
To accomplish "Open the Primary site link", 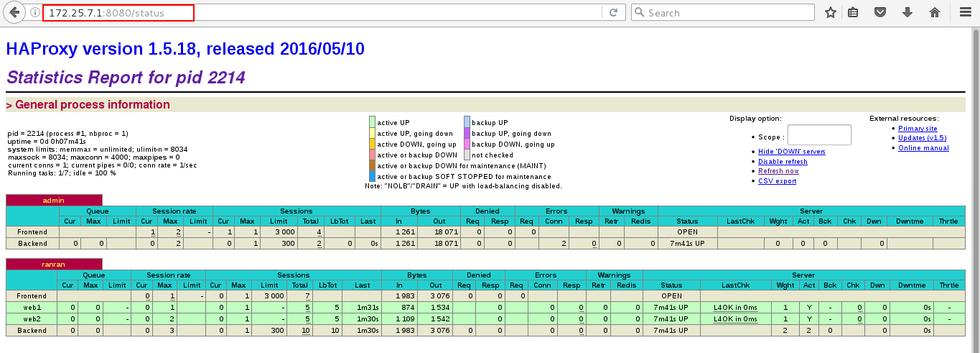I will click(918, 129).
